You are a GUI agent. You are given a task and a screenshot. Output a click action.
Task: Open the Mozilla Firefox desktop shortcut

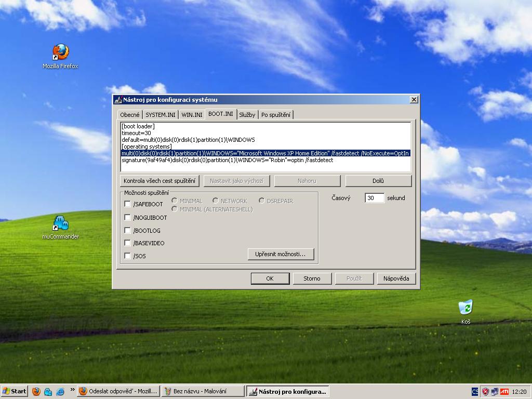[x=60, y=56]
